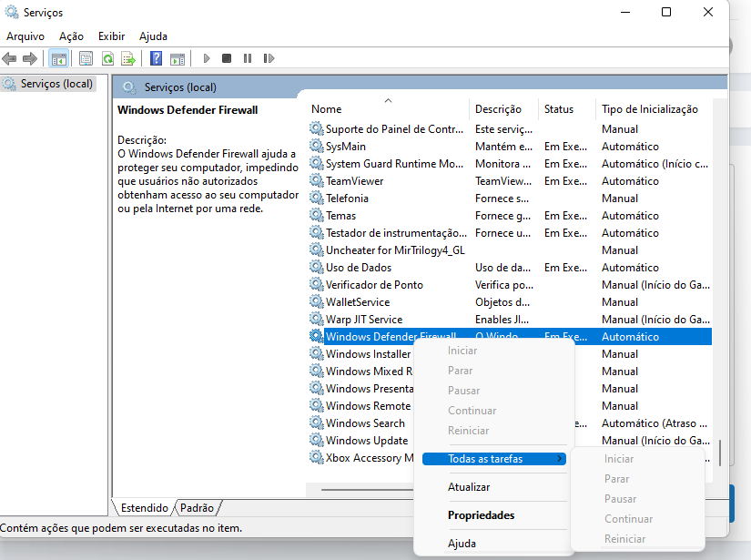Image resolution: width=751 pixels, height=560 pixels.
Task: Switch to the Padrão tab
Action: 197,508
